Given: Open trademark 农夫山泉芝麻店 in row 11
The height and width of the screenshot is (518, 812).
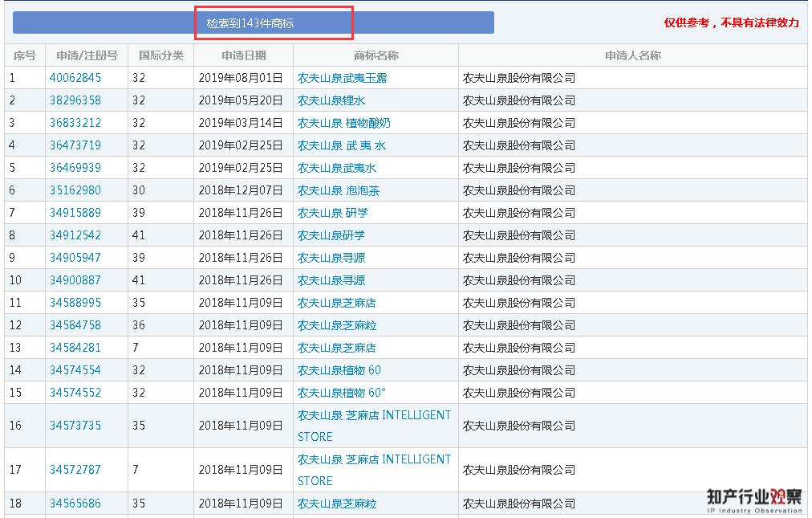Looking at the screenshot, I should [337, 302].
